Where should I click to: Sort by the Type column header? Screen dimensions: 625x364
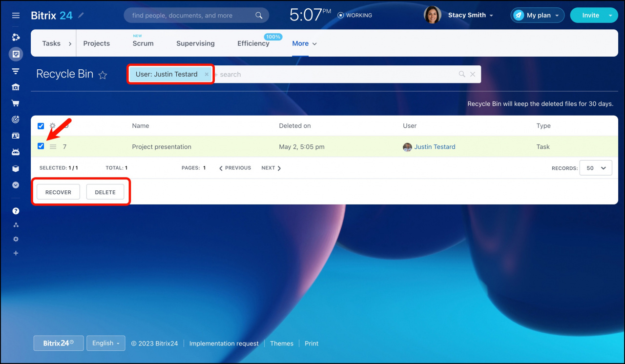[x=543, y=126]
